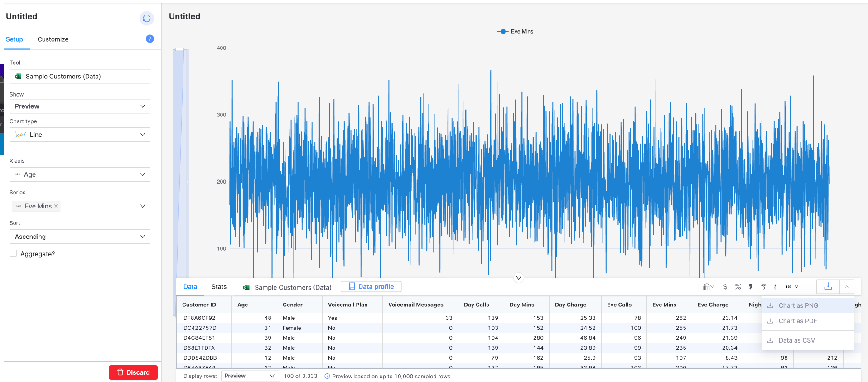Image resolution: width=868 pixels, height=382 pixels.
Task: Open the Sort Ascending dropdown
Action: (x=80, y=237)
